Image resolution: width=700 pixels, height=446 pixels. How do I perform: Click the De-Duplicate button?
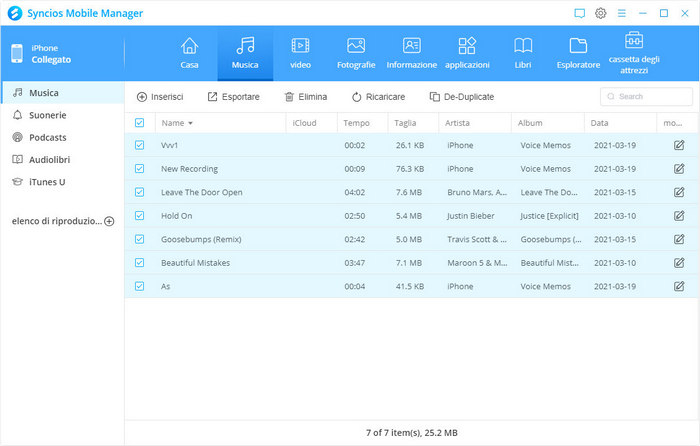pos(462,97)
